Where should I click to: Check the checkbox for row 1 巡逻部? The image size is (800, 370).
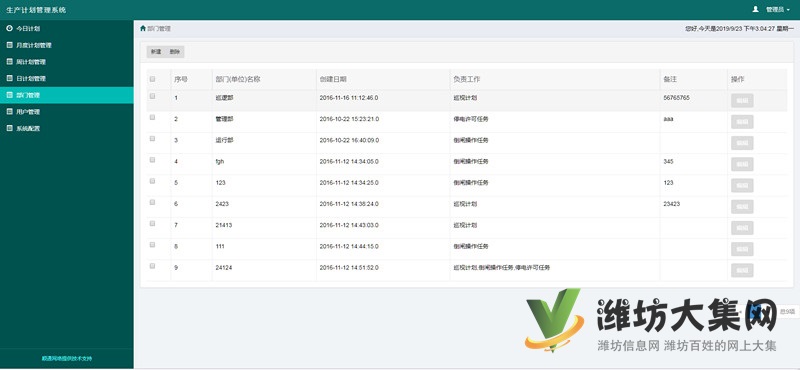(x=152, y=96)
